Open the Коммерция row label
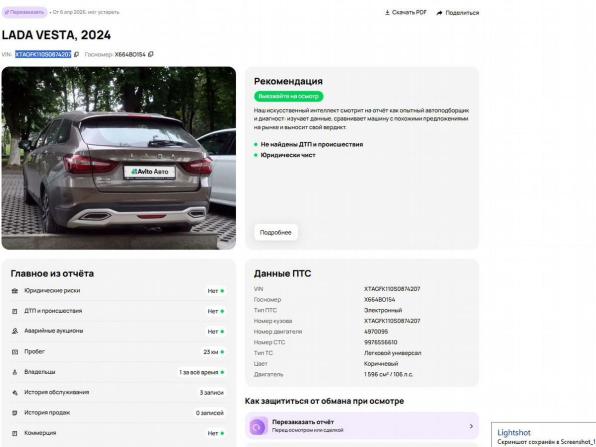Image resolution: width=596 pixels, height=447 pixels. [40, 433]
